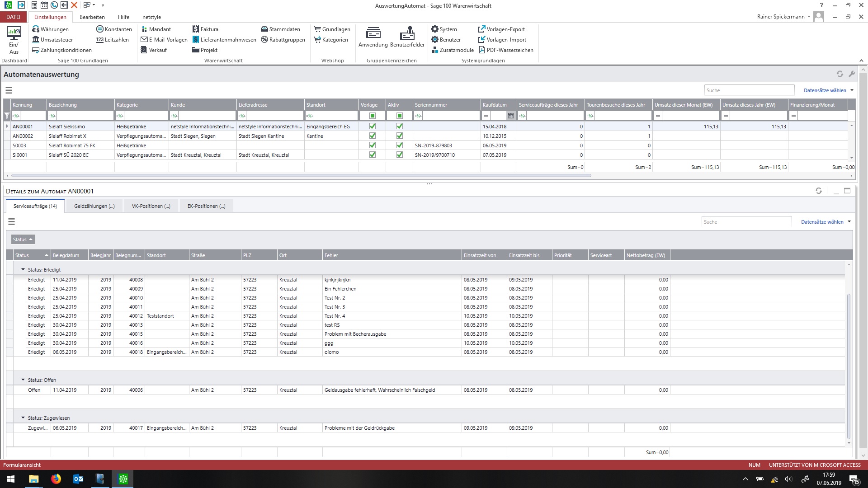Viewport: 868px width, 488px height.
Task: Toggle Vorlage checkbox for S0003
Action: 373,145
